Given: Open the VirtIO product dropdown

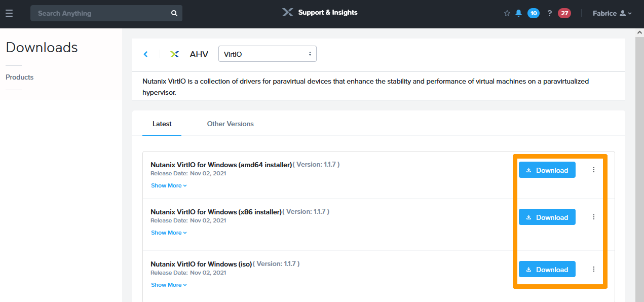Looking at the screenshot, I should pos(267,54).
